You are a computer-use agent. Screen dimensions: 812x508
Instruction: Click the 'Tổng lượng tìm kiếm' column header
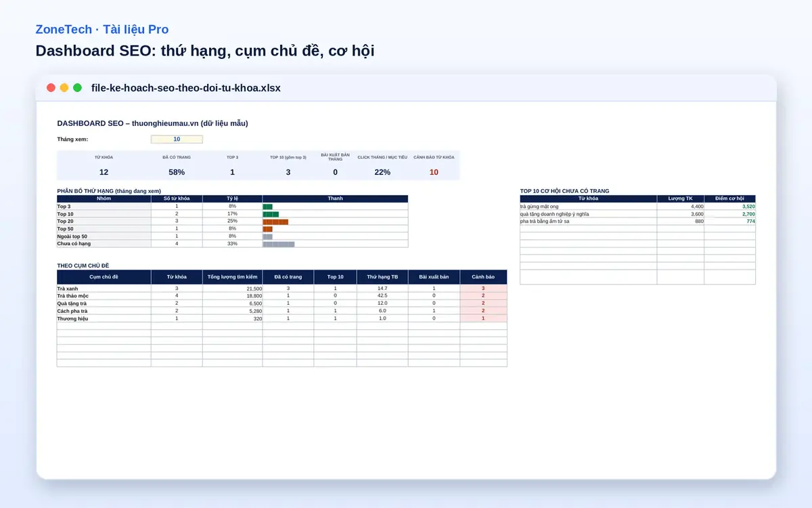233,277
